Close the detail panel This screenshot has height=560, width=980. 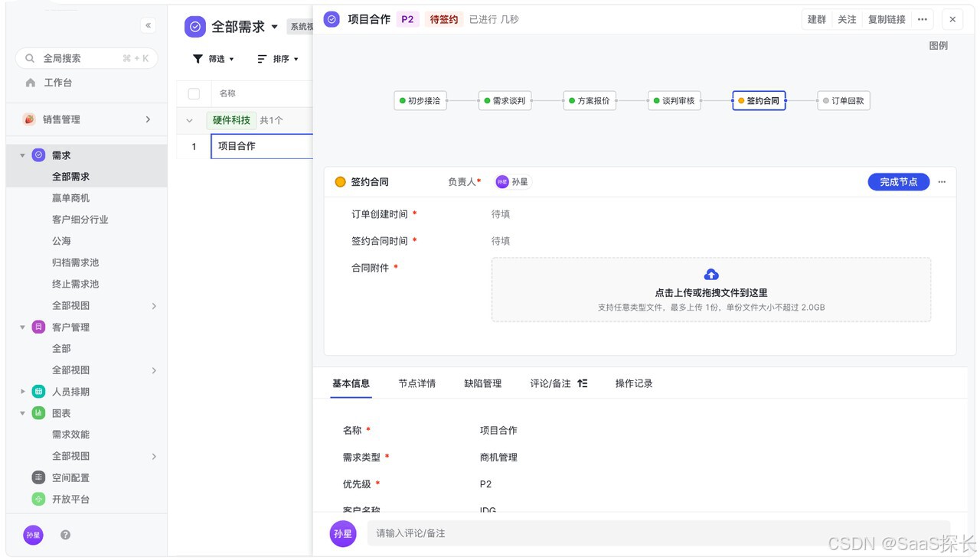952,19
